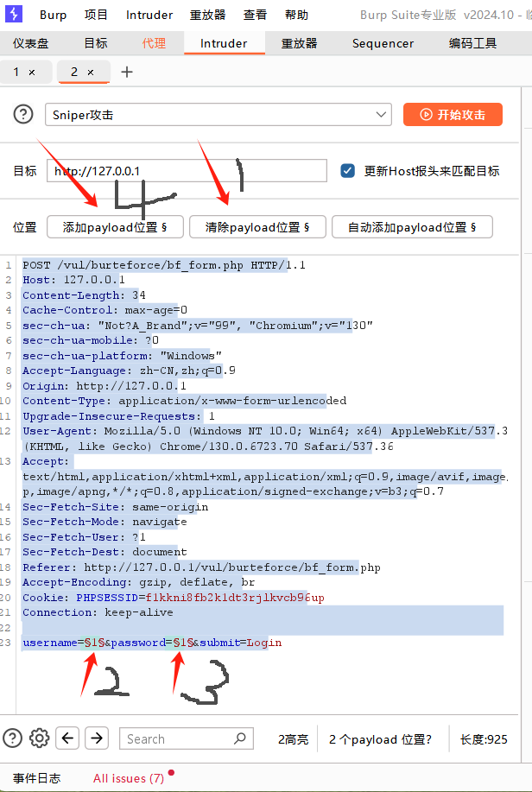This screenshot has height=792, width=532.
Task: Click the 开始攻击 button
Action: point(453,115)
